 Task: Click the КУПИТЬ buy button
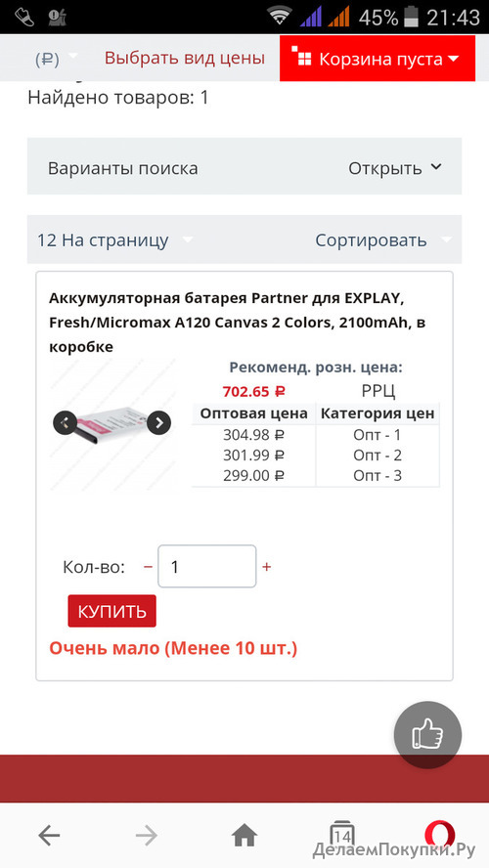point(111,611)
